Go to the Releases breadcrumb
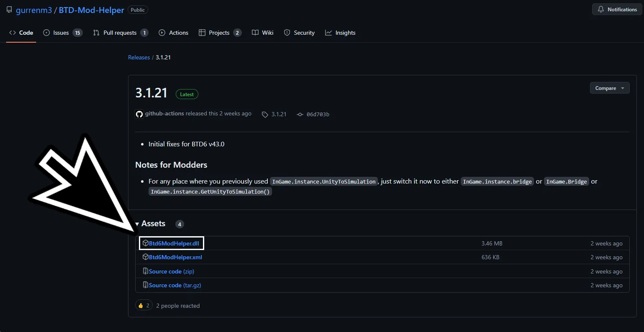Image resolution: width=644 pixels, height=332 pixels. pyautogui.click(x=139, y=57)
